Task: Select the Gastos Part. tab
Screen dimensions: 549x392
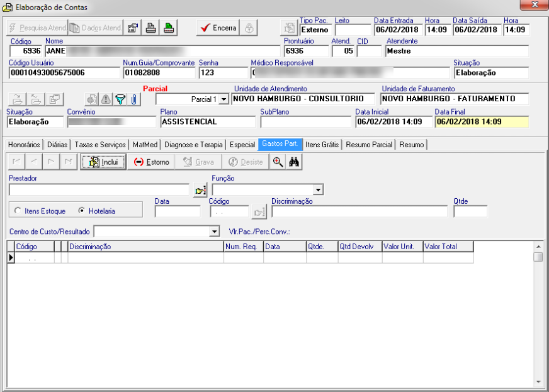Action: (x=280, y=144)
